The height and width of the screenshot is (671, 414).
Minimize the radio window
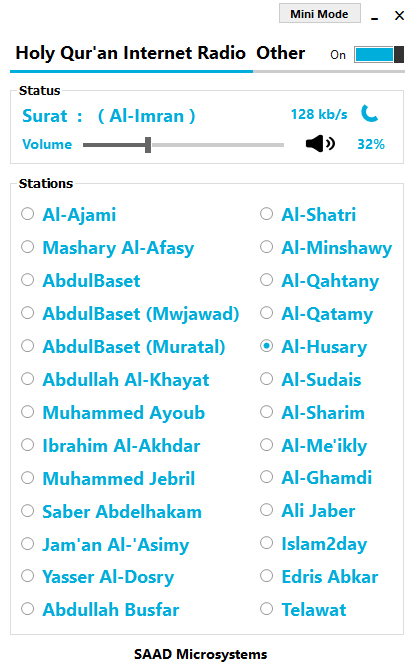pyautogui.click(x=375, y=16)
